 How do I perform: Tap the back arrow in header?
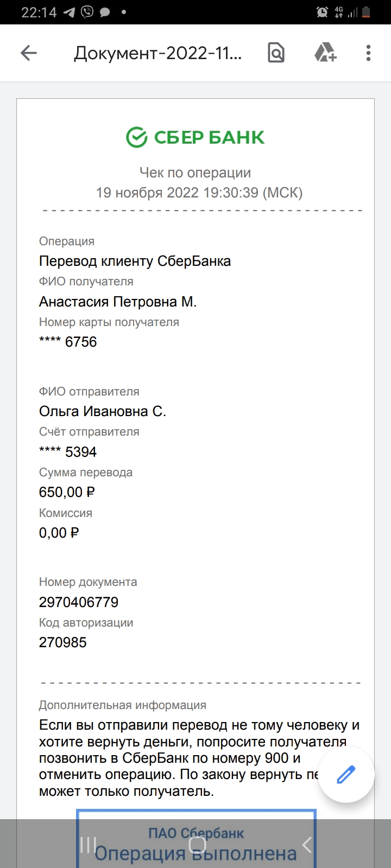(28, 53)
